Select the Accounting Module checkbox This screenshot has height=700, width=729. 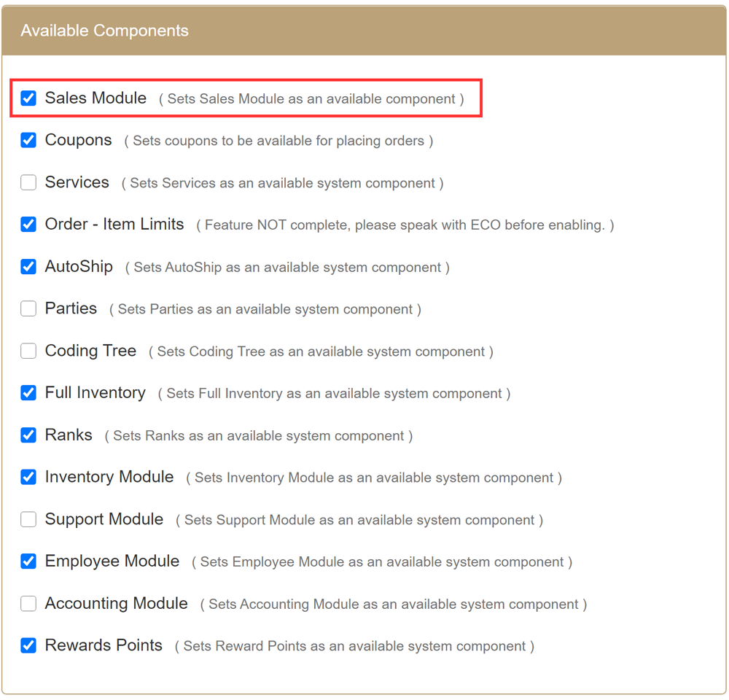(x=28, y=604)
